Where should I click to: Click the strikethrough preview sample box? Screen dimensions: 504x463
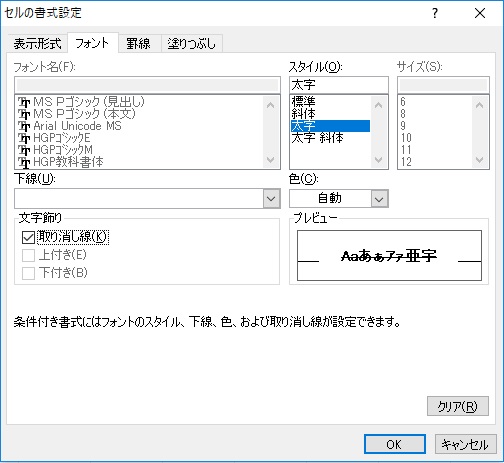point(389,256)
